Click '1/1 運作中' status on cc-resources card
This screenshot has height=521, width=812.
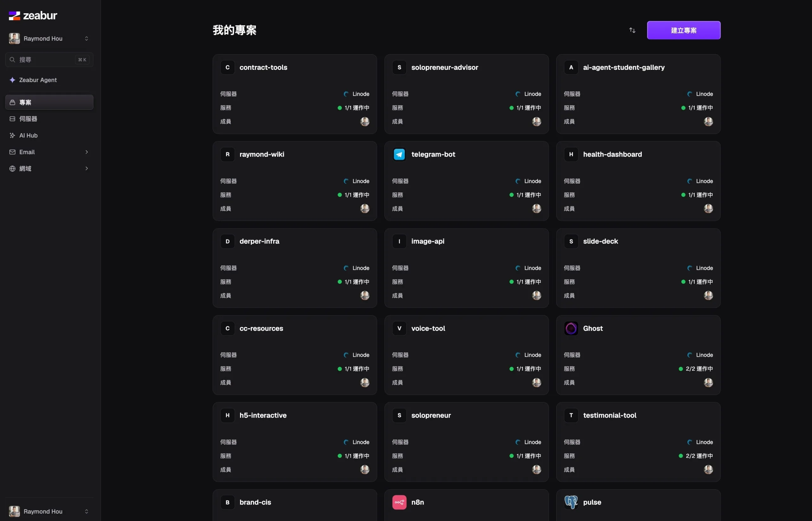point(353,369)
